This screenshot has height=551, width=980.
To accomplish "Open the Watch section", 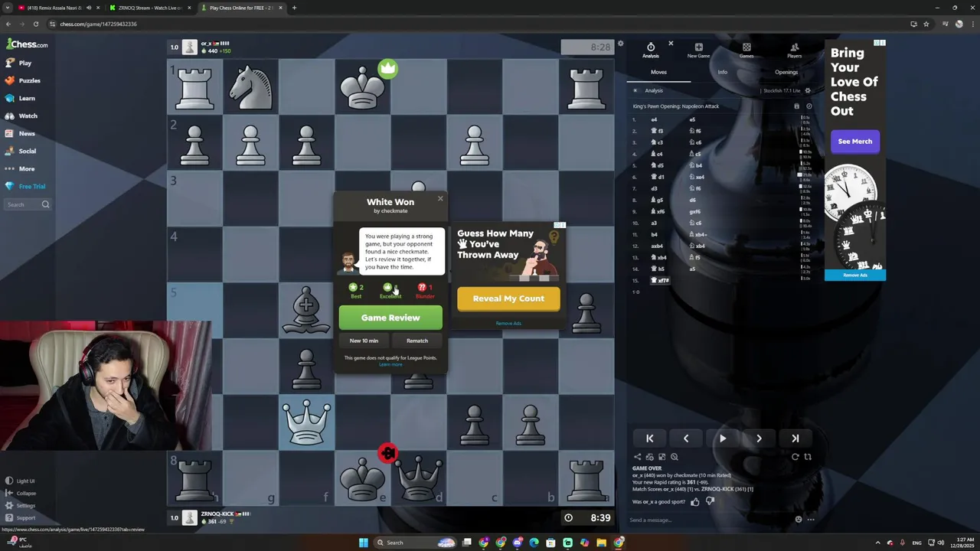I will 21,116.
